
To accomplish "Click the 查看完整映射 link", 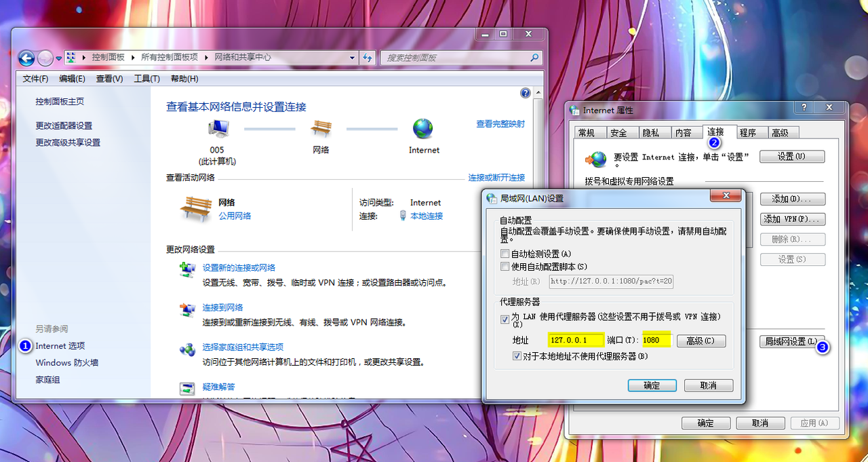I will pyautogui.click(x=500, y=124).
